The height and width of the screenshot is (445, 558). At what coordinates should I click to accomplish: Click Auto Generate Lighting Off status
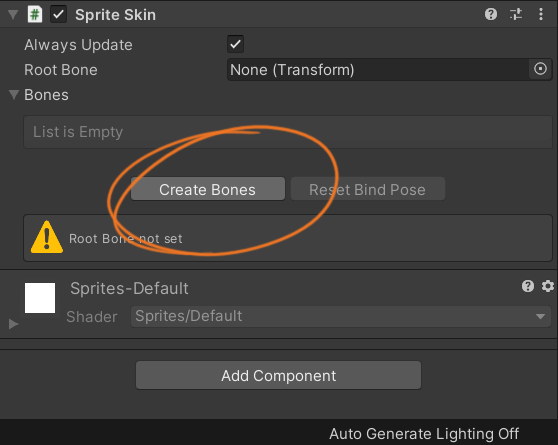(424, 434)
